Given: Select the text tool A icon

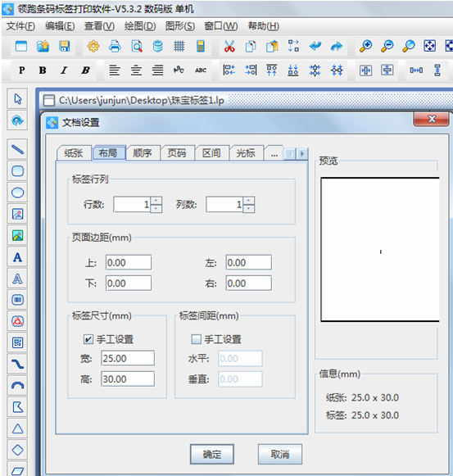Looking at the screenshot, I should click(x=17, y=257).
